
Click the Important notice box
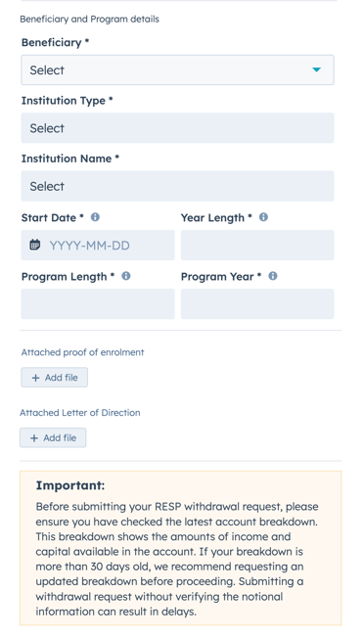pyautogui.click(x=181, y=548)
